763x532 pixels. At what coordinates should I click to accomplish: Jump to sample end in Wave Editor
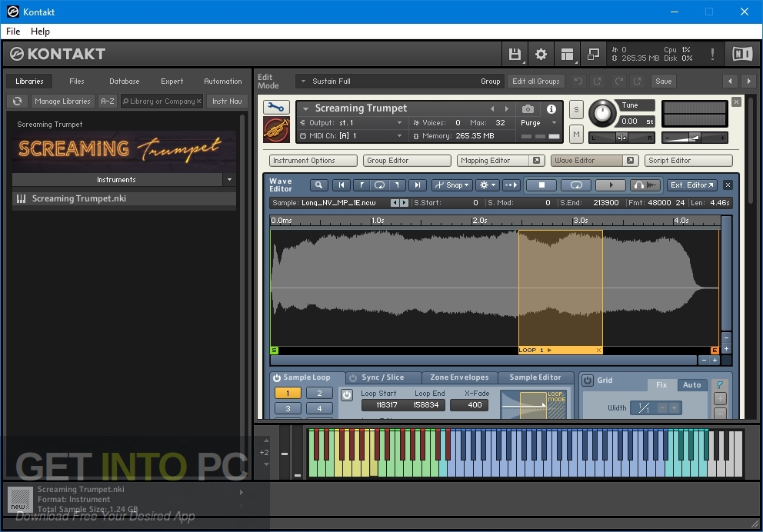(x=417, y=185)
